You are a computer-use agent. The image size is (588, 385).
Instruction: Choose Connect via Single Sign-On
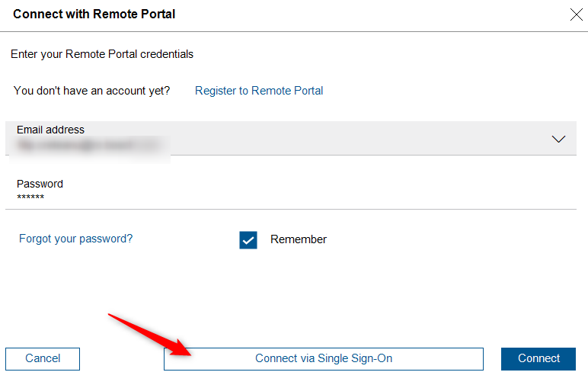pyautogui.click(x=324, y=358)
